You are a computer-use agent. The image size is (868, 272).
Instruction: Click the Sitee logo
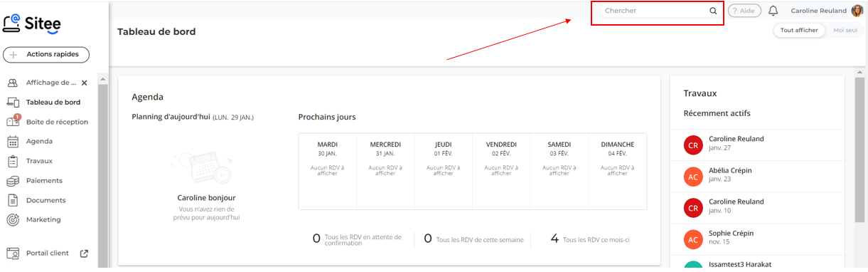(x=32, y=23)
